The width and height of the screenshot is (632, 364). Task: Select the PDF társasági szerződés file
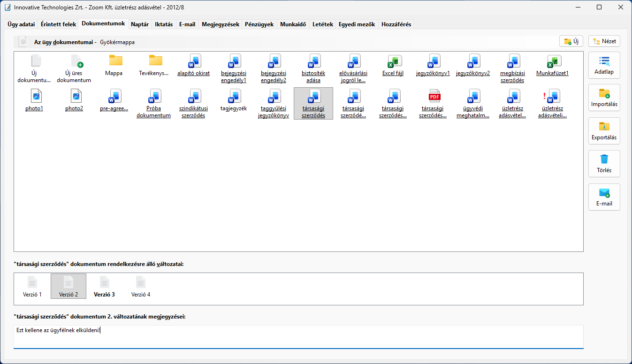pyautogui.click(x=434, y=97)
